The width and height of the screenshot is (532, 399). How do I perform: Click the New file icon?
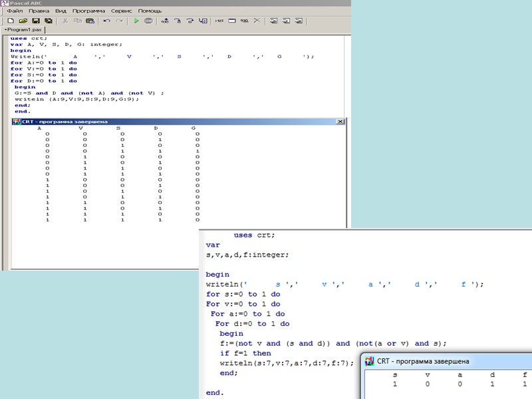[11, 21]
